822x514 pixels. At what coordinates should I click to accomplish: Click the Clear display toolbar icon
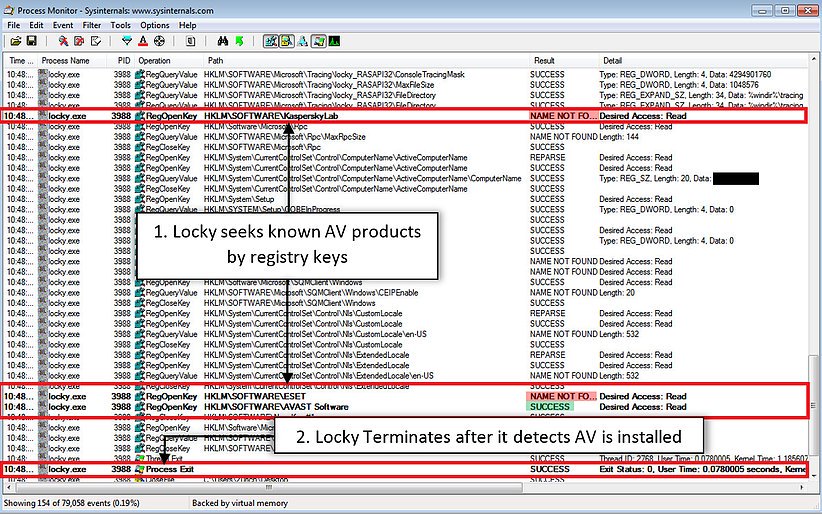95,41
